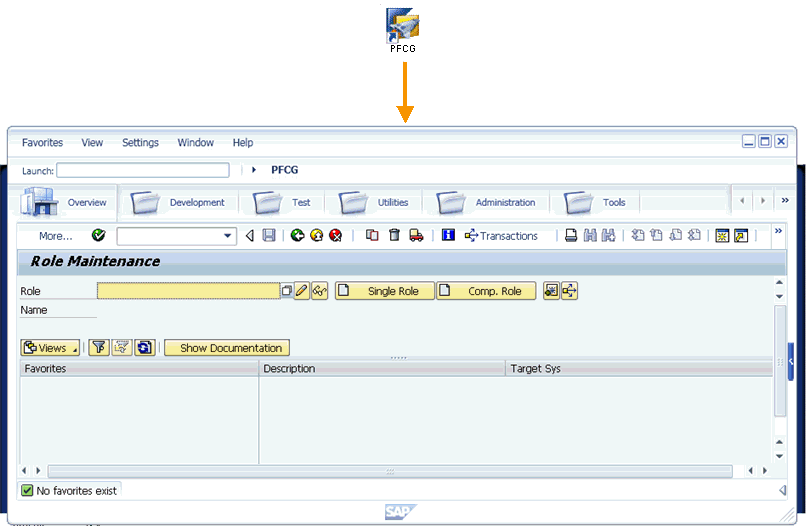Click the Refresh icon beside filter buttons

(145, 348)
